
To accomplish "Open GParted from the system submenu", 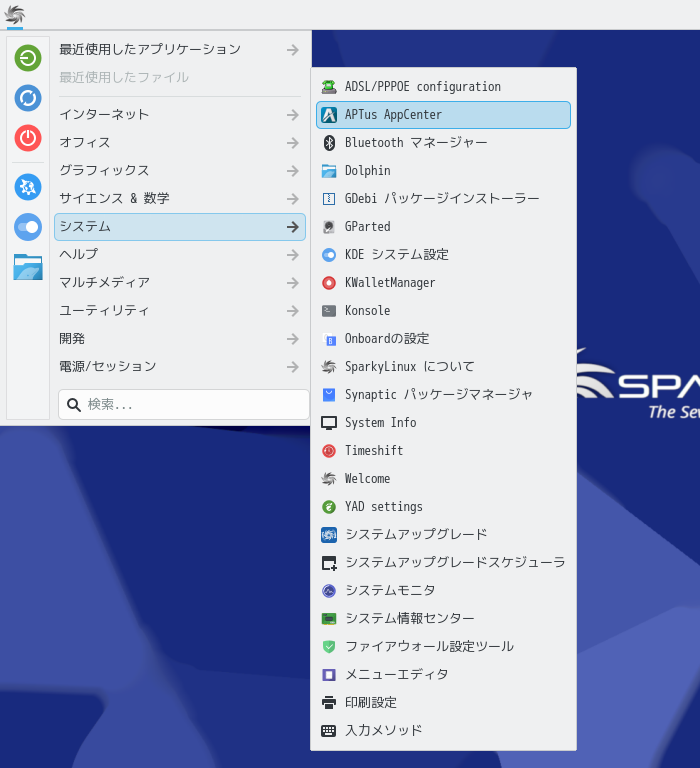I will pyautogui.click(x=367, y=227).
